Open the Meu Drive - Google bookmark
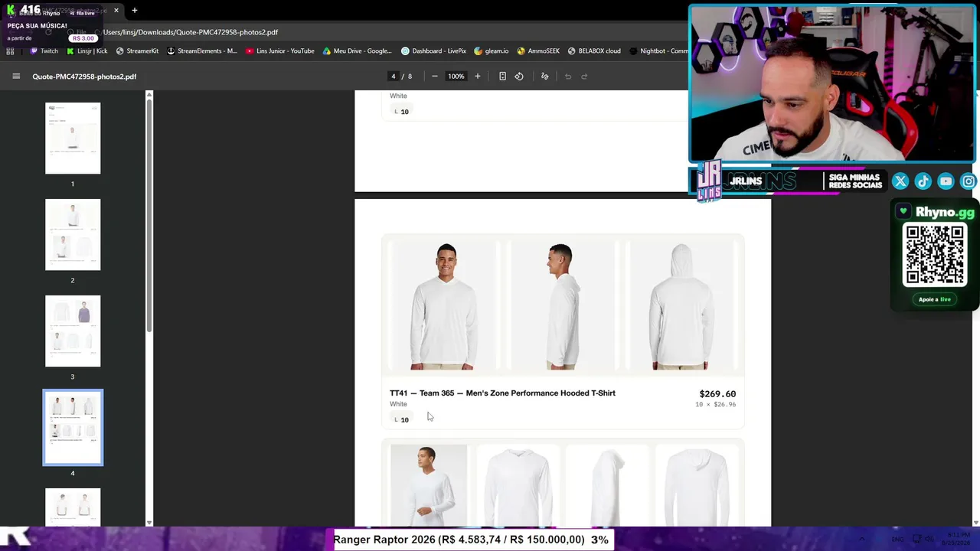 coord(358,51)
